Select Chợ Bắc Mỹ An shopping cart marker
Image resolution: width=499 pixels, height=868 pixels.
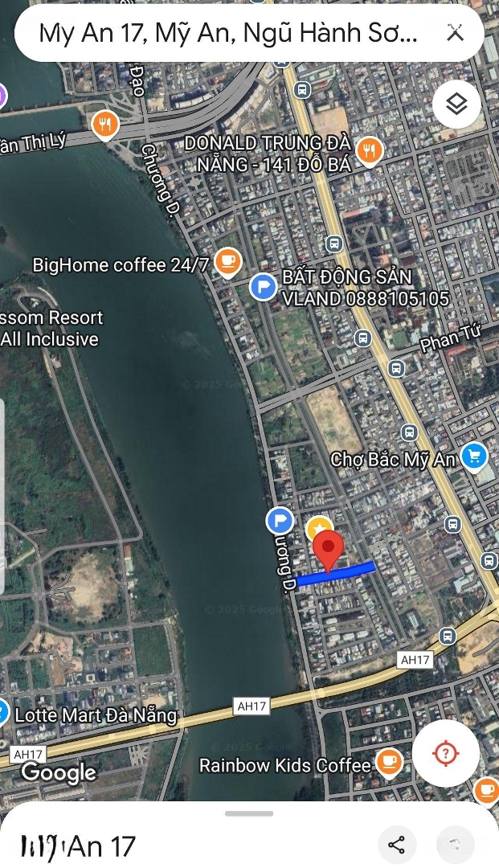coord(474,457)
